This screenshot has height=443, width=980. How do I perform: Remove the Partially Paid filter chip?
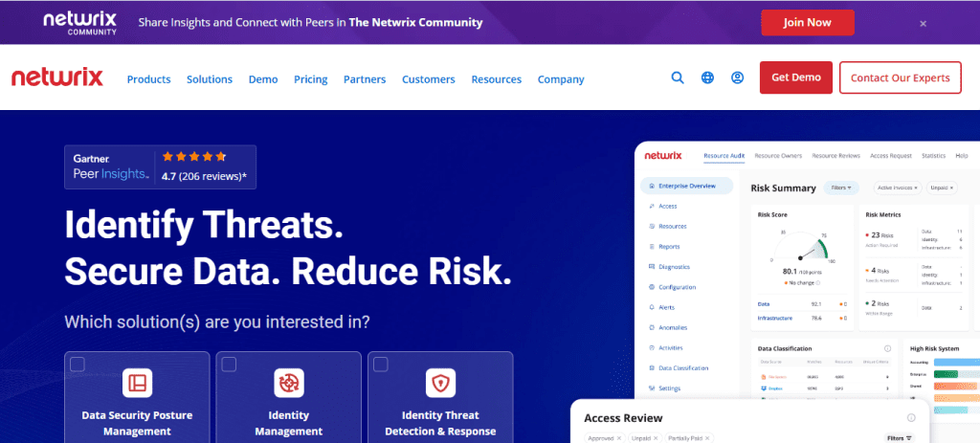tap(707, 438)
